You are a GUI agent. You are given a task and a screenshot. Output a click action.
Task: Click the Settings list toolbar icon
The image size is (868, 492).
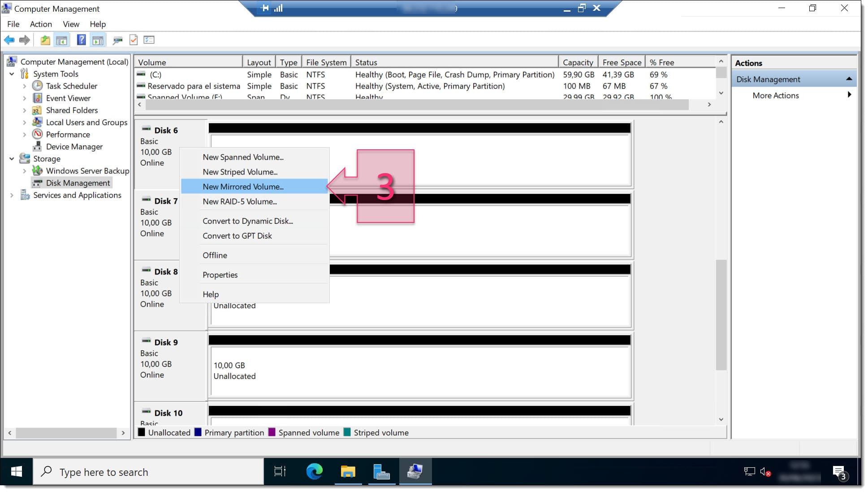(149, 40)
